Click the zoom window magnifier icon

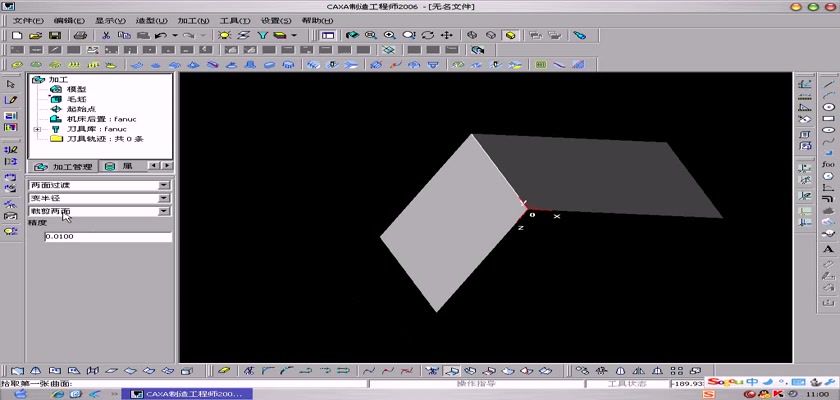click(371, 35)
